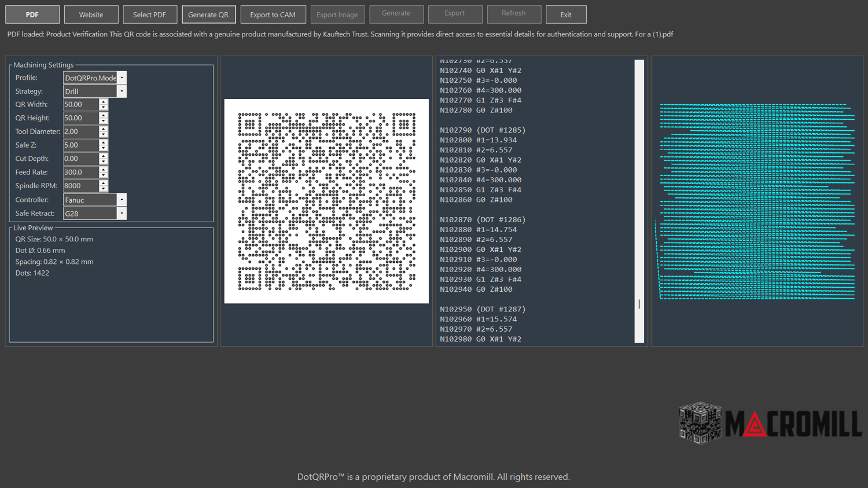The image size is (868, 488).
Task: Focus the QR Width value field
Action: [81, 104]
